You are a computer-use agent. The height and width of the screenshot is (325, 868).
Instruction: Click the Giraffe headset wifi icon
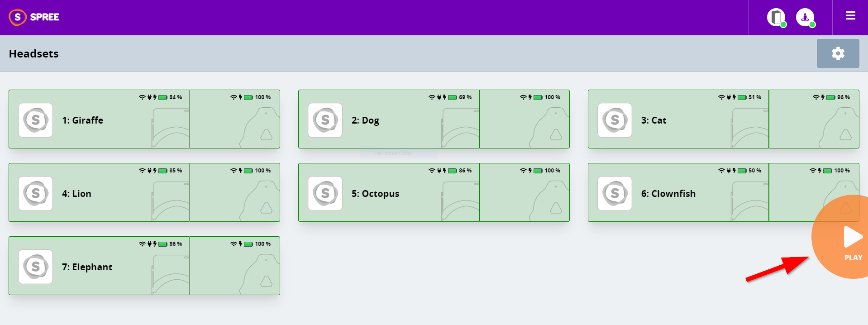coord(142,97)
